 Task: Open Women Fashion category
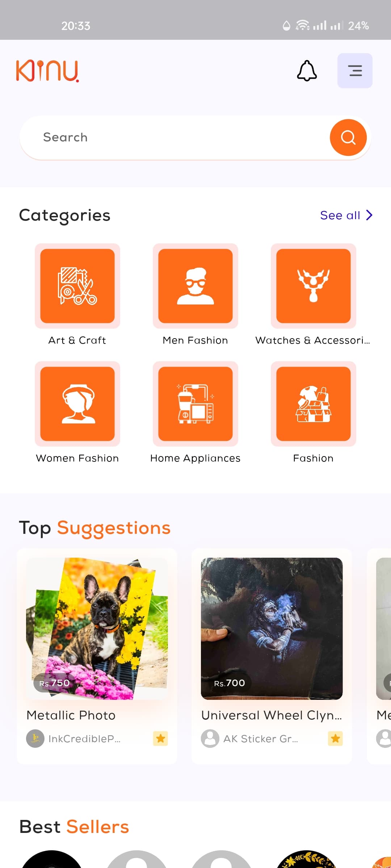click(x=77, y=404)
